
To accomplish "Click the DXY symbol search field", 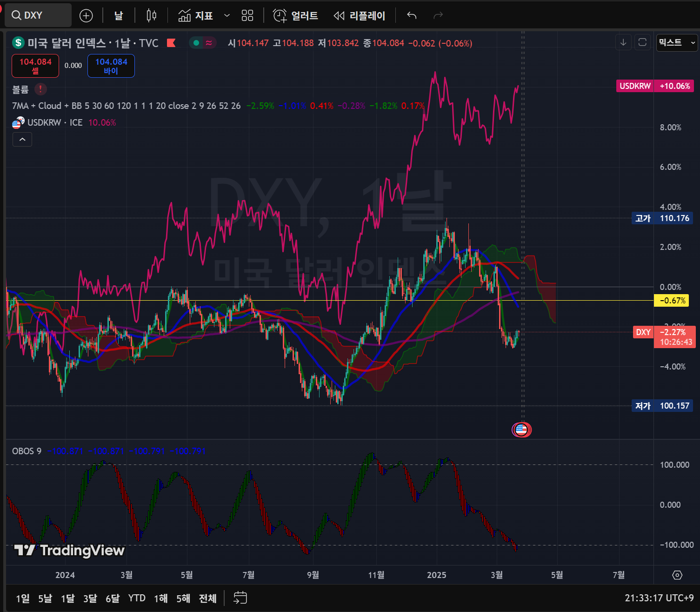I will click(38, 15).
